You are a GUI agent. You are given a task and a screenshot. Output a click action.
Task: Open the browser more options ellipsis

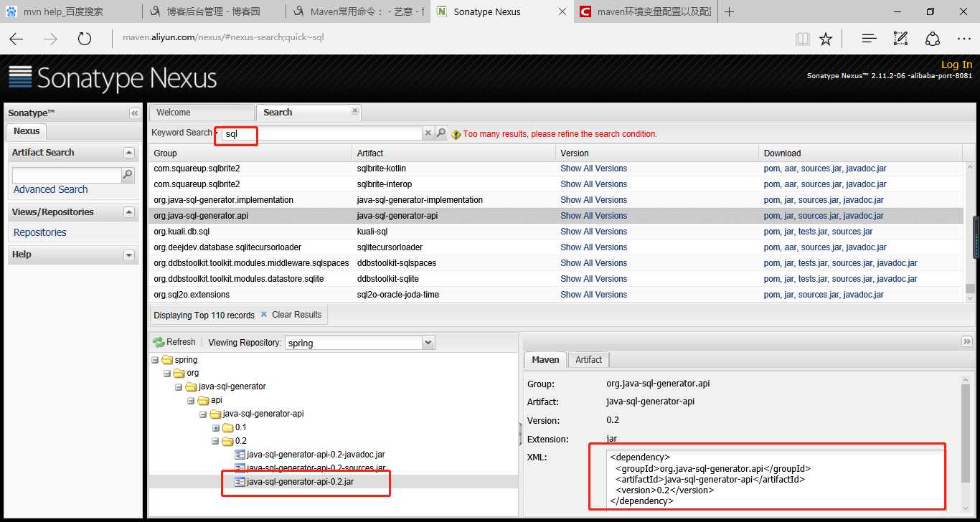click(x=963, y=39)
